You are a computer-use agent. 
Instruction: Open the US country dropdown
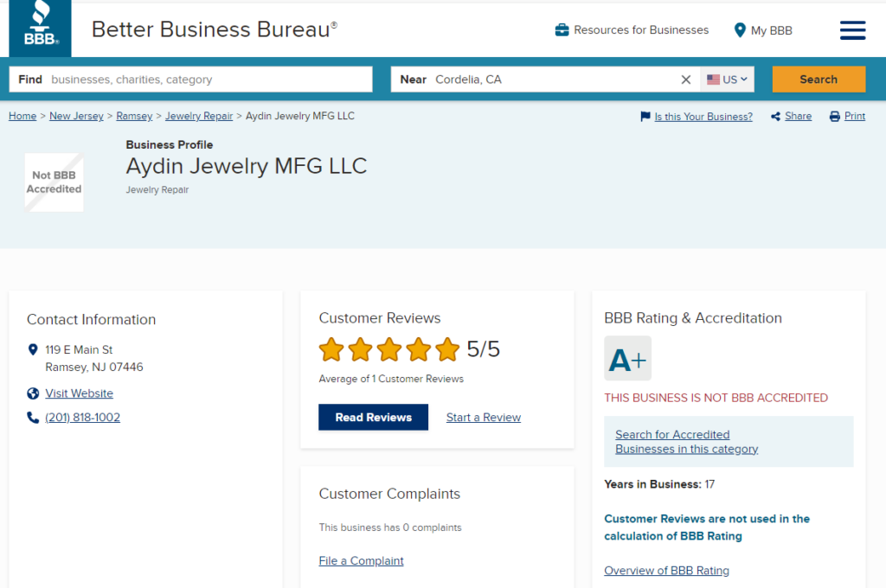click(727, 80)
